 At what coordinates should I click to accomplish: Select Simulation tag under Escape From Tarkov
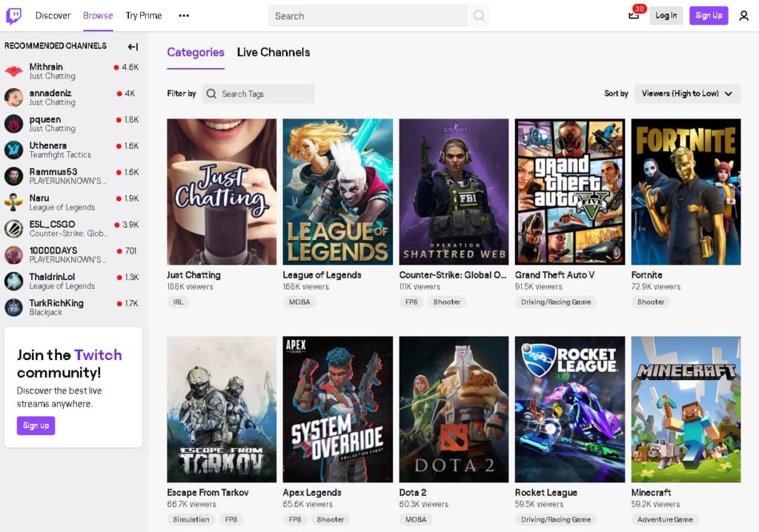pos(191,519)
